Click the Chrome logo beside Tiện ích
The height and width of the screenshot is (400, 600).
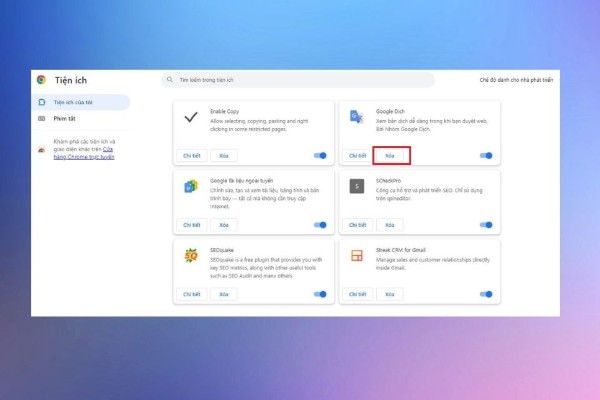(41, 80)
